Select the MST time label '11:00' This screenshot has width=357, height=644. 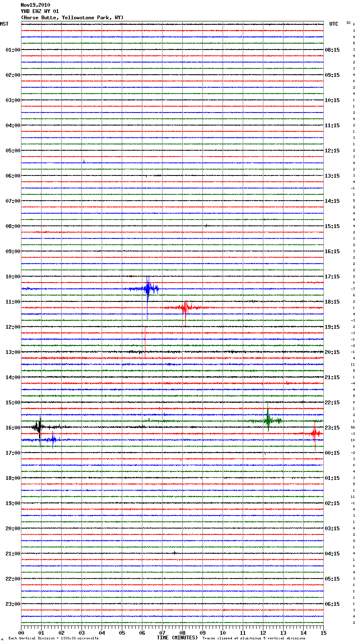(x=13, y=302)
